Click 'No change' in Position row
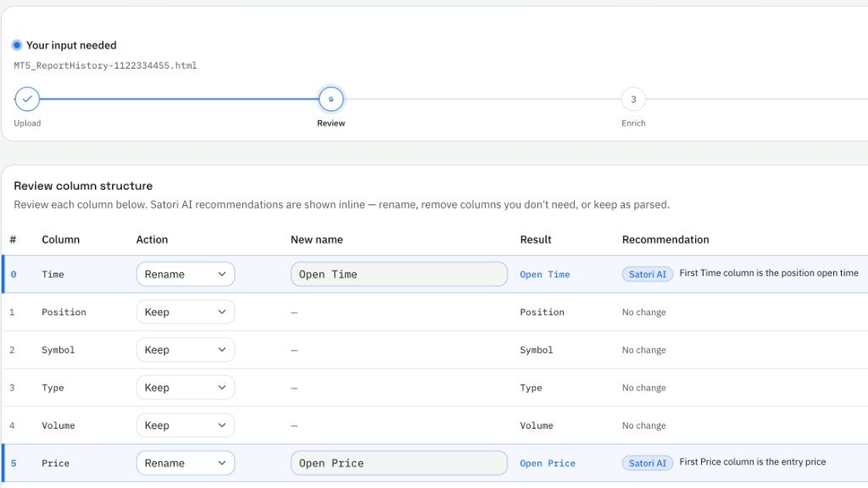 644,312
